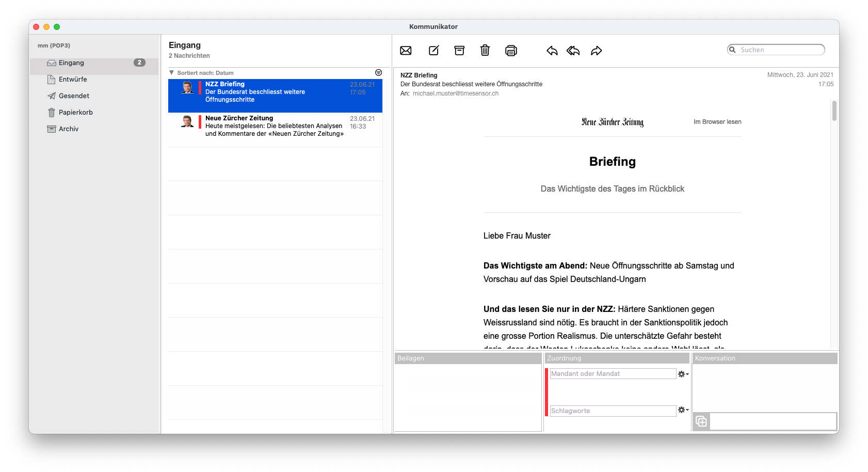Select the mm (POP3) account header
This screenshot has height=472, width=868.
coord(54,45)
